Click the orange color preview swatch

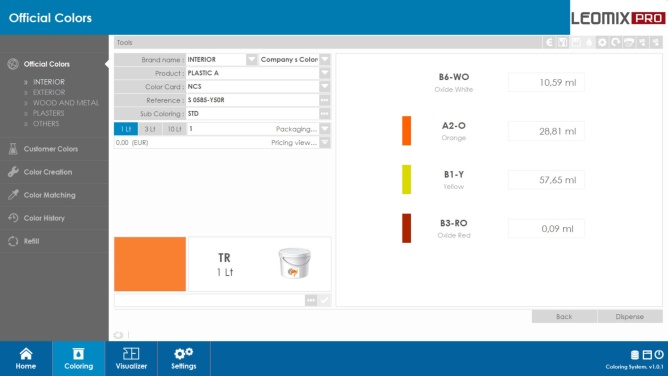150,264
